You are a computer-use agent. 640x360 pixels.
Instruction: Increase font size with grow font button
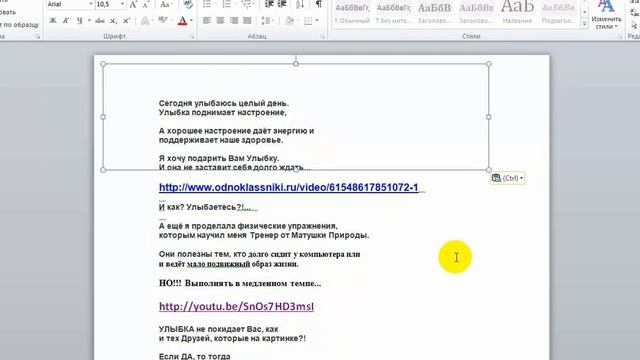pyautogui.click(x=133, y=4)
